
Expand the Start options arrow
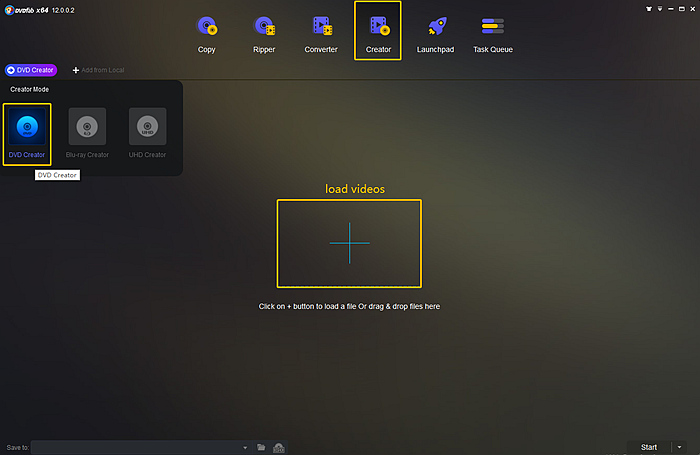tap(679, 447)
